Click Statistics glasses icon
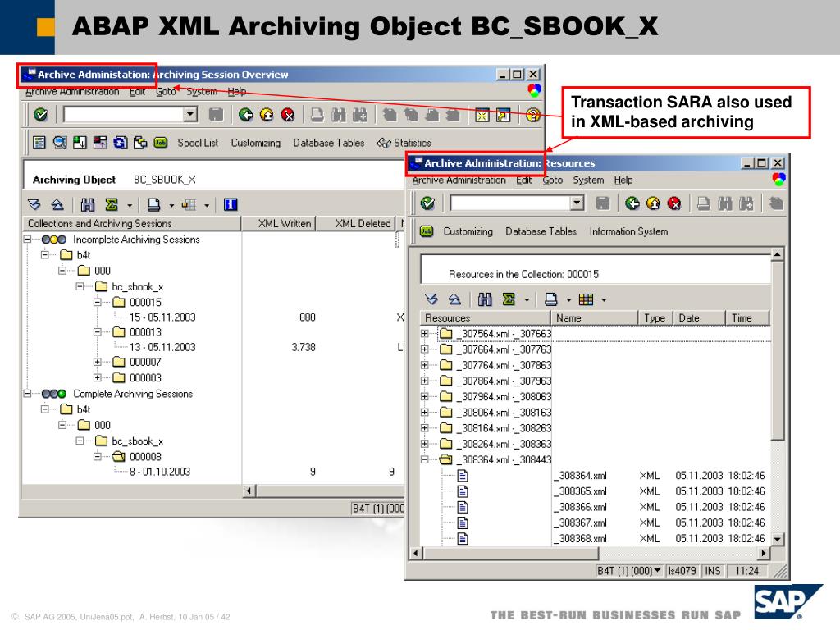The width and height of the screenshot is (840, 630). click(384, 143)
